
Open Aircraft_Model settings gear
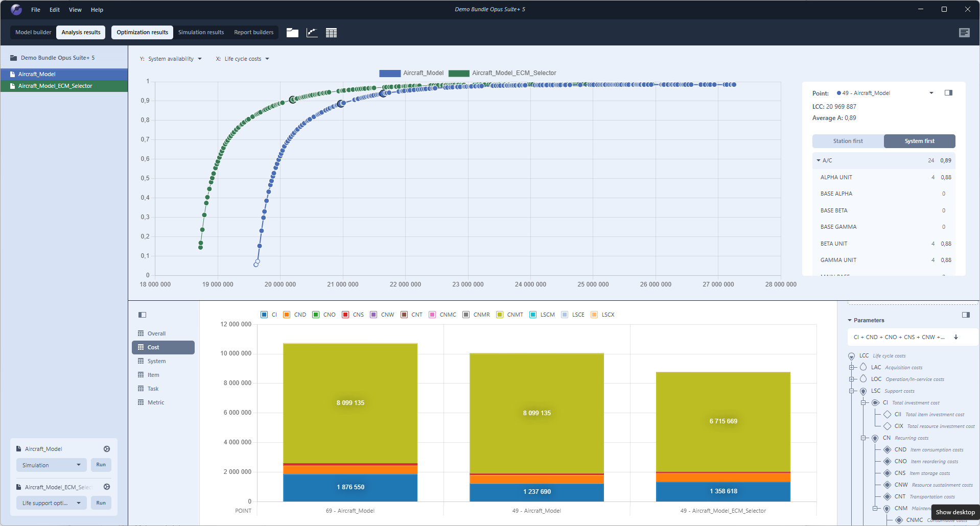pyautogui.click(x=107, y=449)
